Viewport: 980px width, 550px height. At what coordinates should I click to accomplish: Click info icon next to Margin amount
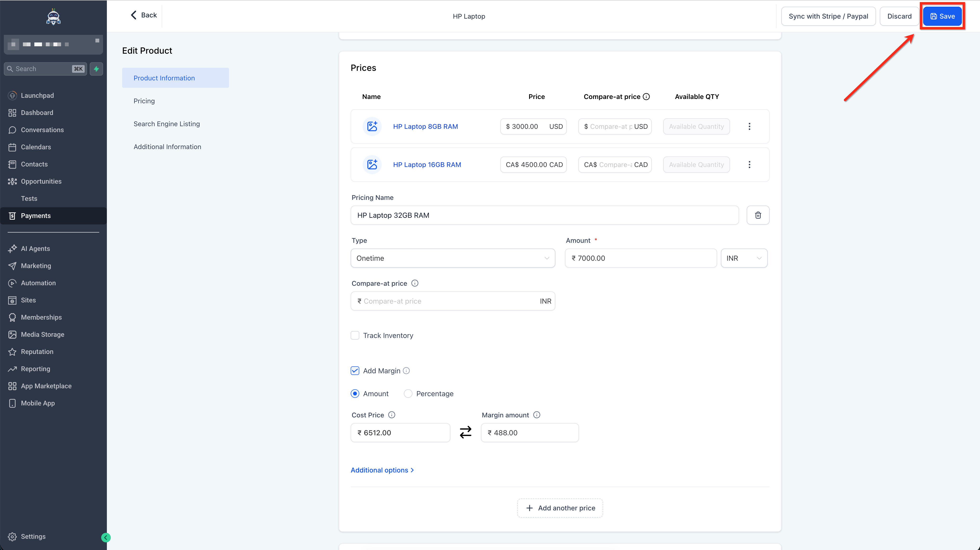(537, 415)
